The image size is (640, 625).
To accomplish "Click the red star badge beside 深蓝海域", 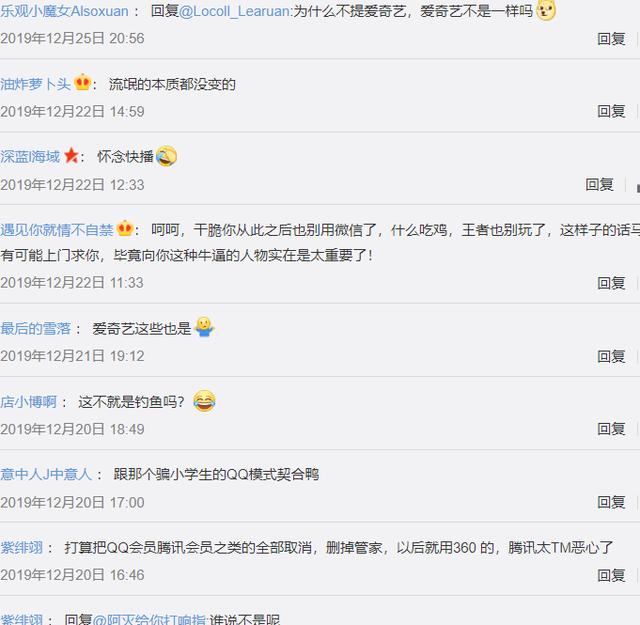I will pos(71,156).
